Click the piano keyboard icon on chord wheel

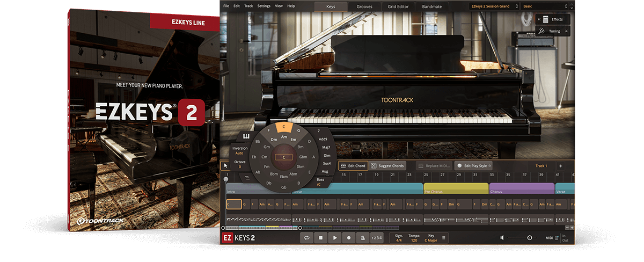[x=247, y=136]
